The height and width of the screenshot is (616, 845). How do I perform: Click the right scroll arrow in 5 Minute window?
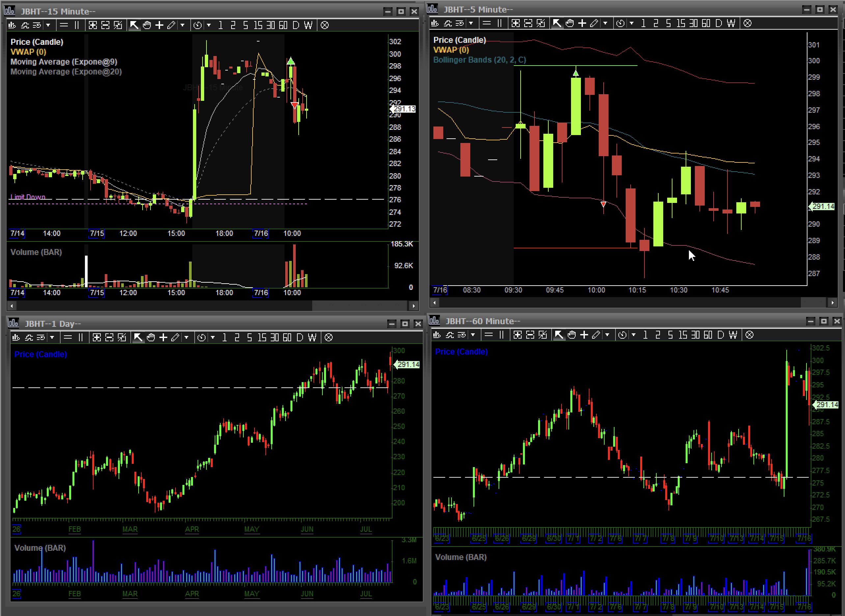(833, 303)
